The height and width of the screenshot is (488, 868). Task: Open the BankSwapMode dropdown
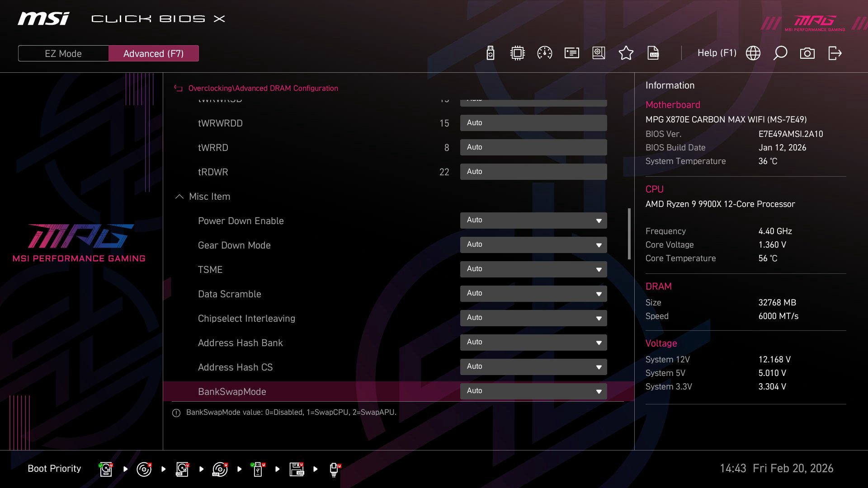pos(533,391)
